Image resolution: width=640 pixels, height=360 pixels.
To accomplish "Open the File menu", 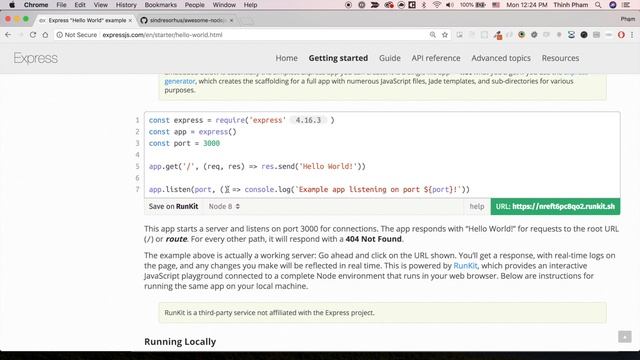I will (61, 5).
